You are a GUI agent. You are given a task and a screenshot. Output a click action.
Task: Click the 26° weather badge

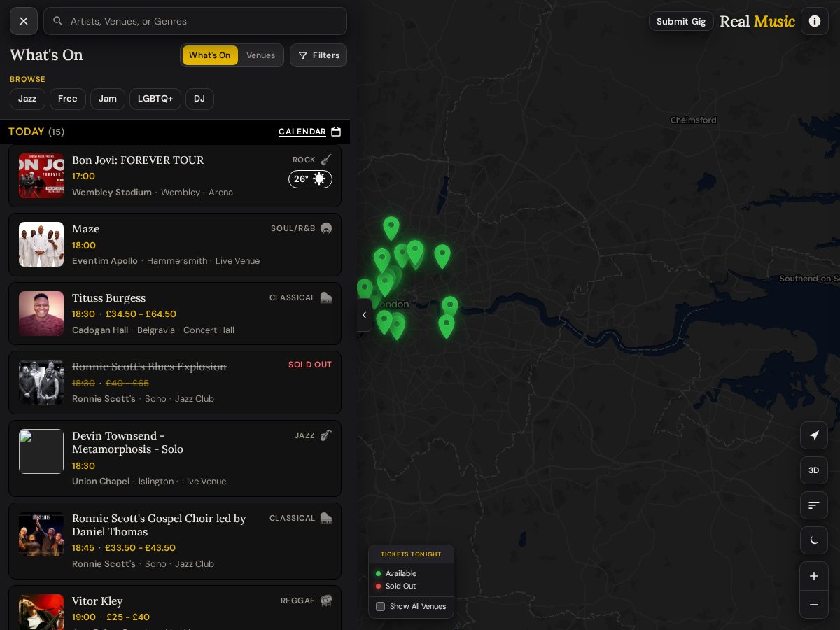310,179
